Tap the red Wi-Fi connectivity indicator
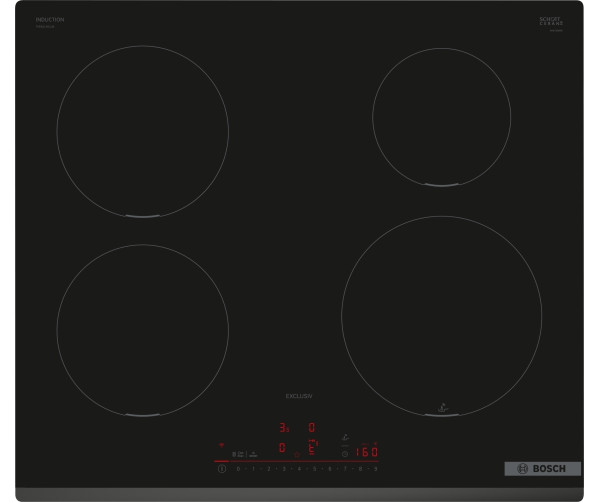 tap(221, 445)
